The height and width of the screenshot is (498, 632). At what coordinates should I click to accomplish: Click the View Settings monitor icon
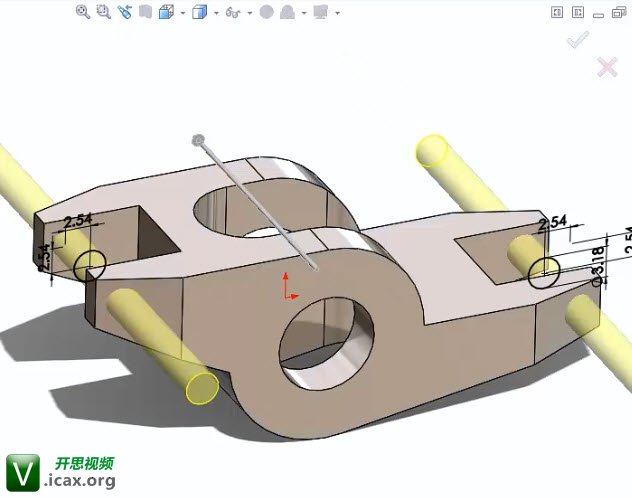[x=320, y=12]
